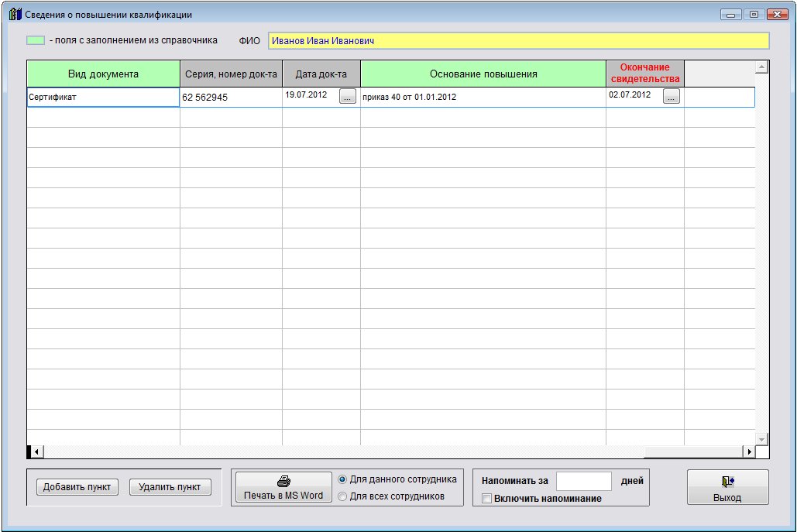Click the 'Основание повышения' column header
This screenshot has width=797, height=532.
[x=483, y=74]
